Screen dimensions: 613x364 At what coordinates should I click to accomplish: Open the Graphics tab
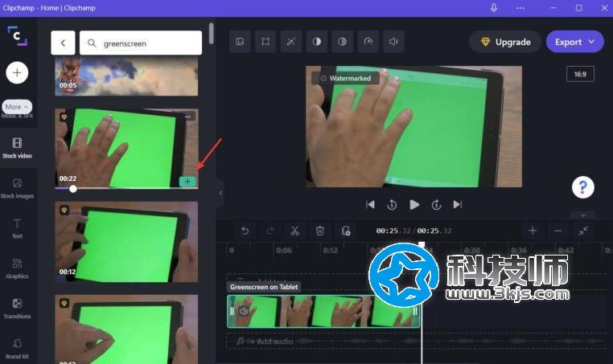tap(17, 268)
